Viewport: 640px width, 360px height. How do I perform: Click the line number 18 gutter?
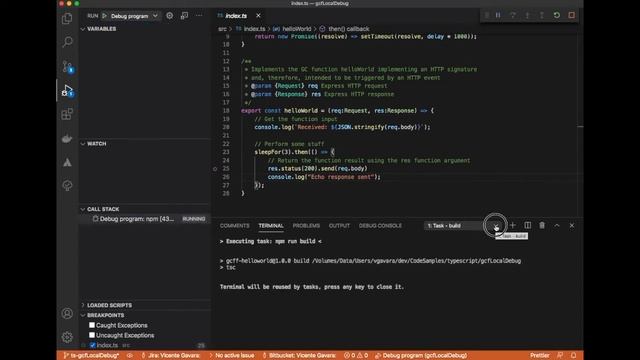(x=226, y=111)
